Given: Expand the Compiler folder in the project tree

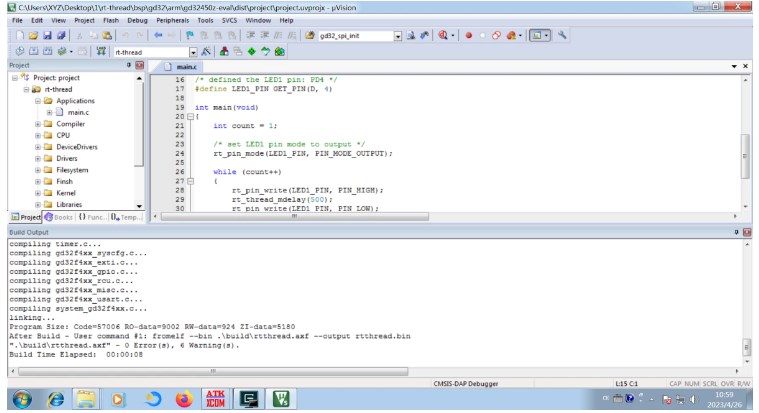Looking at the screenshot, I should (38, 124).
